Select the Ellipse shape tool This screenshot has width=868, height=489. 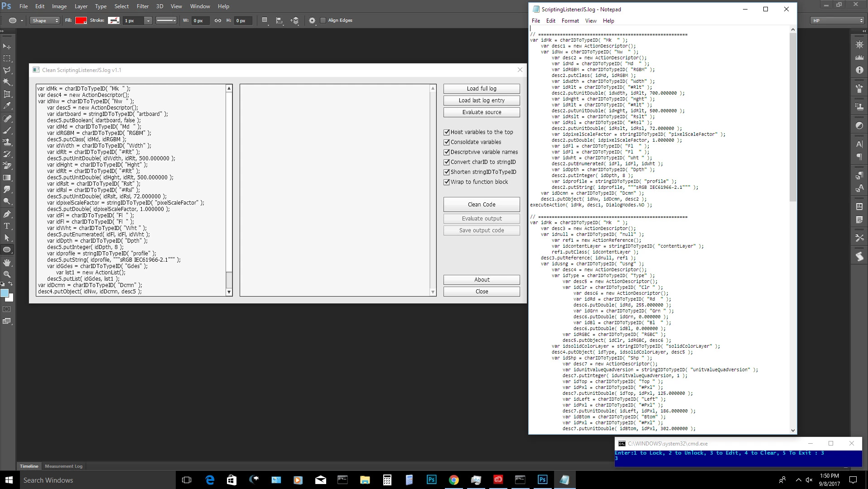(7, 250)
